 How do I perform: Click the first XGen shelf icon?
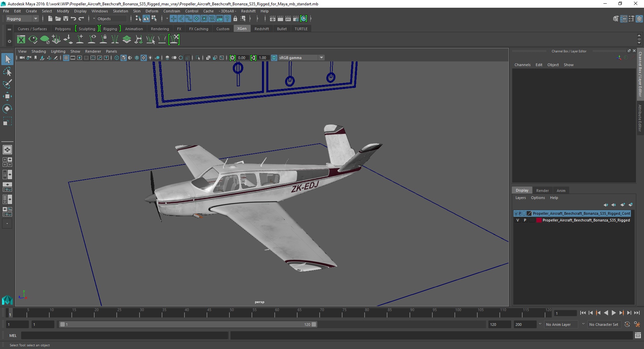point(21,40)
